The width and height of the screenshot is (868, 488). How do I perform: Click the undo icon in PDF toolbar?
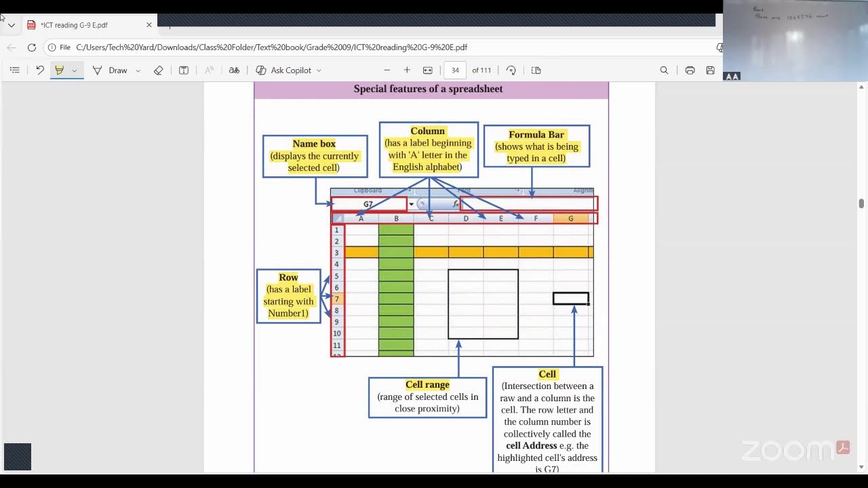[39, 70]
